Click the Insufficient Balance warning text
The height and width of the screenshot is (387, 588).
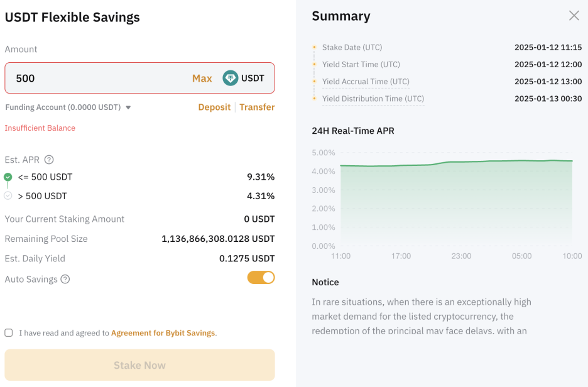point(40,128)
